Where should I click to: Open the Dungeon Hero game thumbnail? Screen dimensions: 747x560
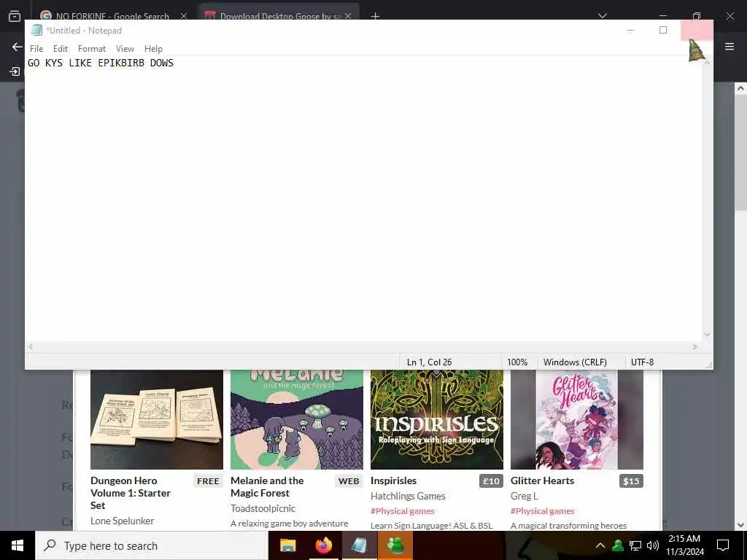pyautogui.click(x=157, y=419)
